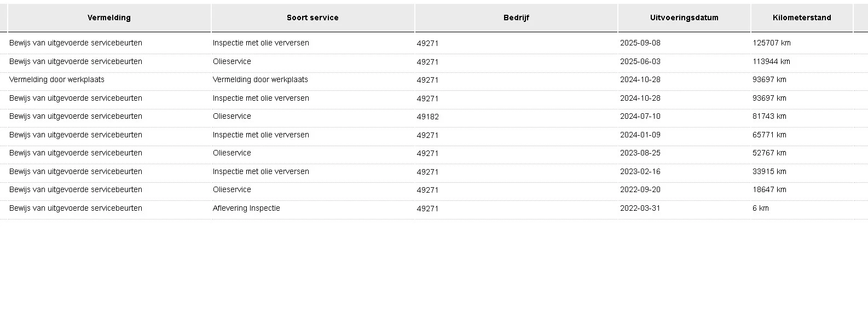Image resolution: width=868 pixels, height=318 pixels.
Task: Sort by Uitvoeringsdatum column header
Action: 684,18
